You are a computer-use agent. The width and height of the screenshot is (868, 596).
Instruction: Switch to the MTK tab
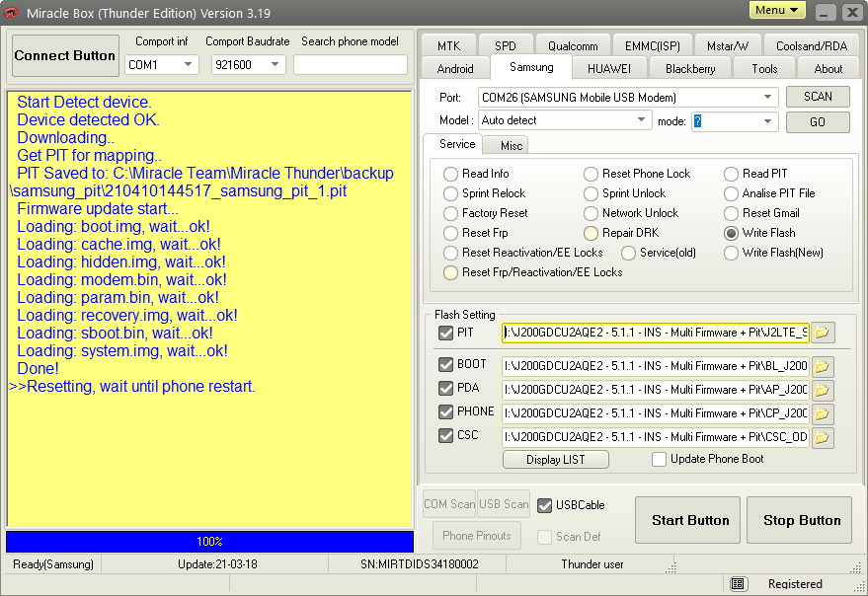click(448, 46)
